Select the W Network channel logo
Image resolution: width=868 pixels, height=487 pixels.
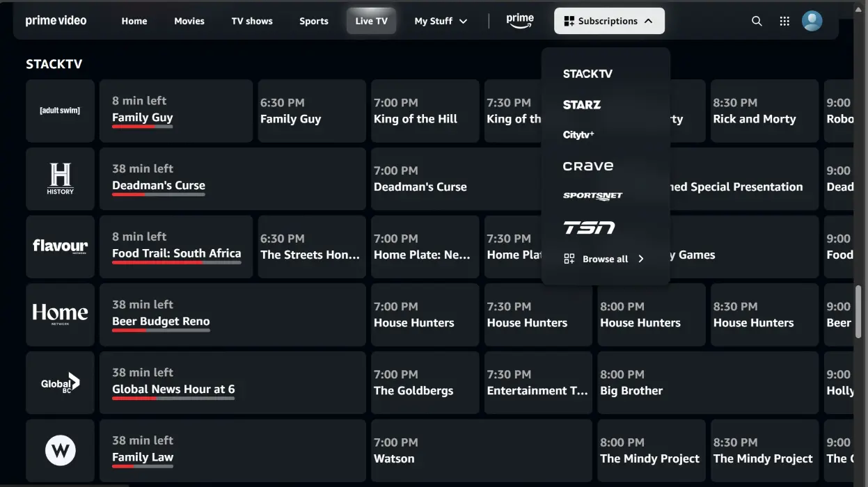(x=60, y=451)
